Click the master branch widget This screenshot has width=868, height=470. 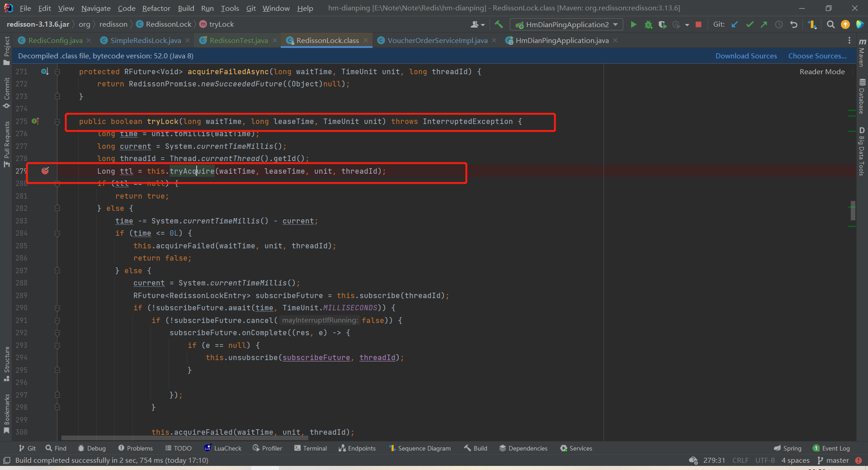point(833,461)
